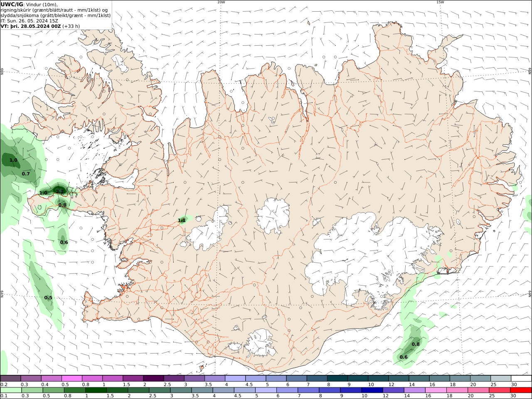Click the UWC/IG title text
This screenshot has width=532, height=399.
click(x=12, y=4)
